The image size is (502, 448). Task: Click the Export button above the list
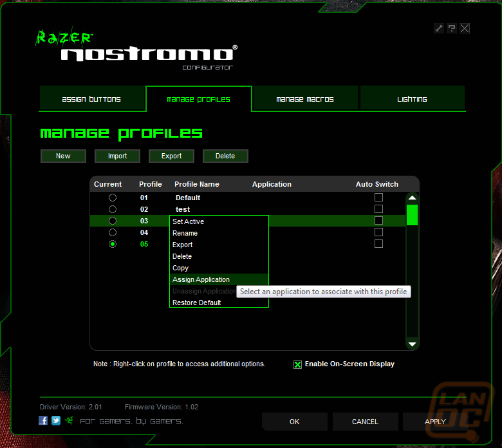point(172,156)
